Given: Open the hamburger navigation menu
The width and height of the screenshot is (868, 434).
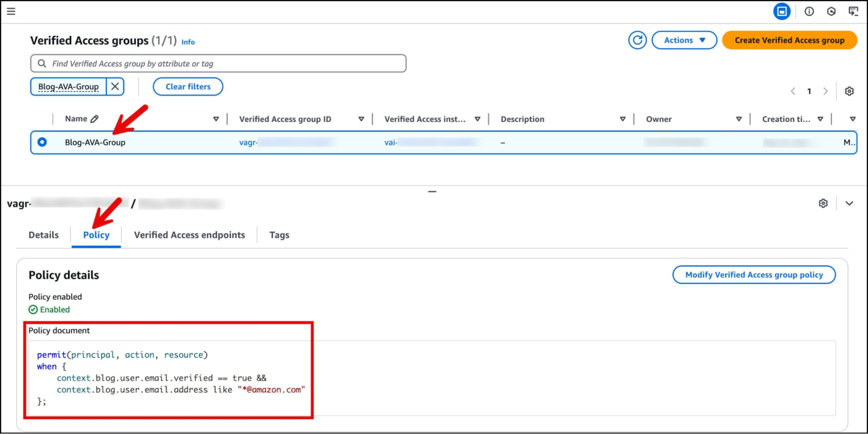Looking at the screenshot, I should coord(11,11).
